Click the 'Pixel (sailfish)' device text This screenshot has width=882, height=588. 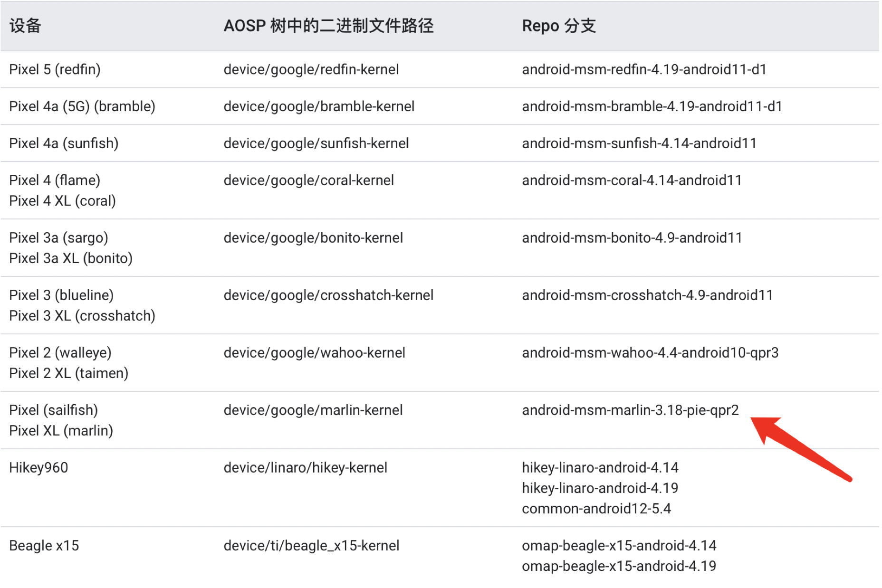click(x=53, y=411)
